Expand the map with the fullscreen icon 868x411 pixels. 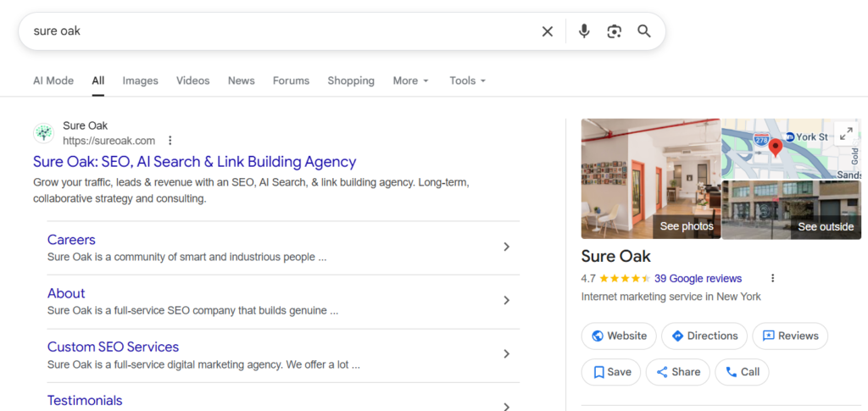point(845,134)
